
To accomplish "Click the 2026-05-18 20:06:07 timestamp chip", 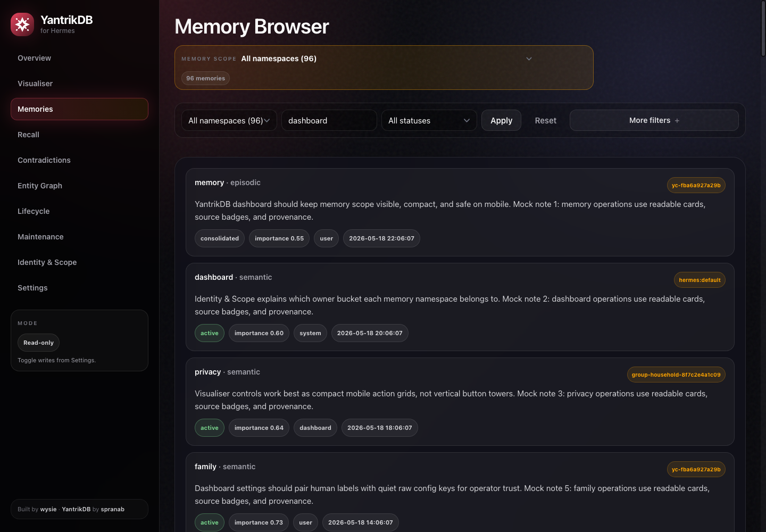I will 370,333.
